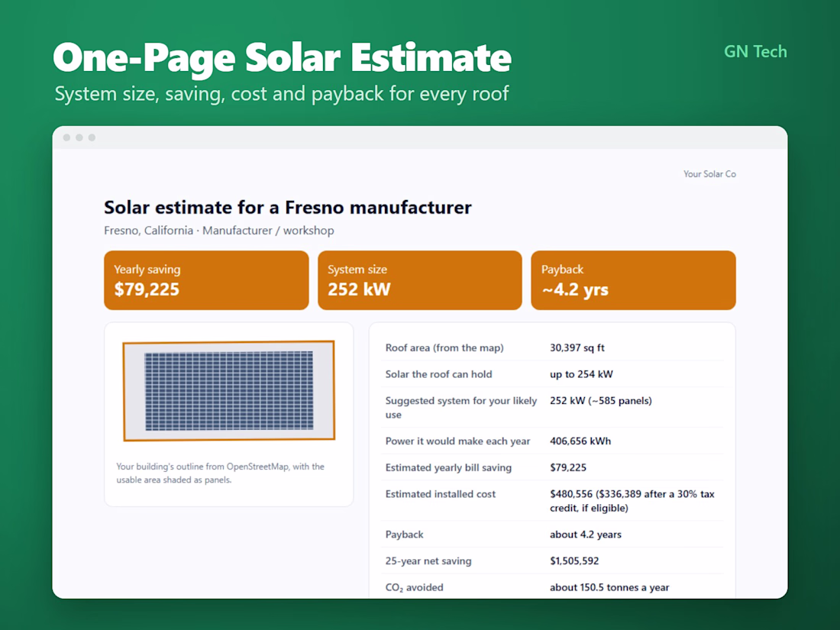Click the third window dot in the mock title bar
This screenshot has width=840, height=630.
(x=92, y=137)
